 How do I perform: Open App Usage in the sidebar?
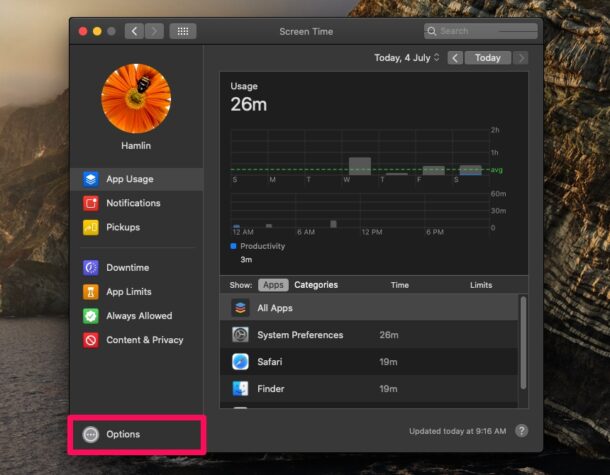[129, 179]
